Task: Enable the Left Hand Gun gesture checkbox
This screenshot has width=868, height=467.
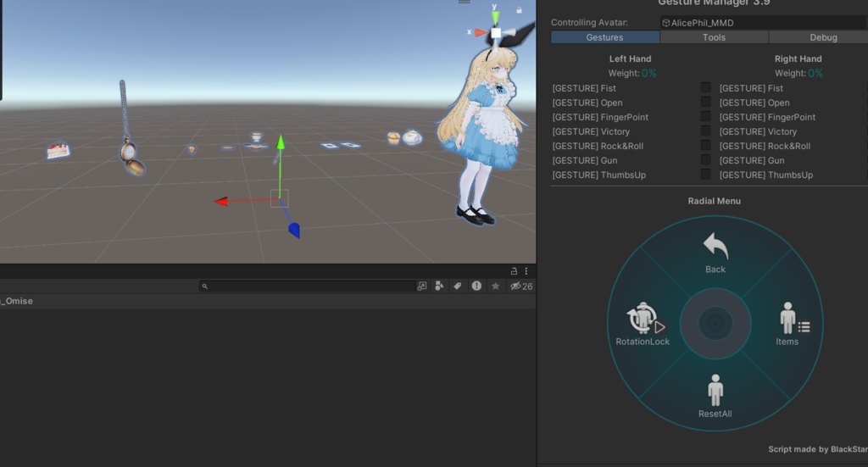Action: pos(706,159)
